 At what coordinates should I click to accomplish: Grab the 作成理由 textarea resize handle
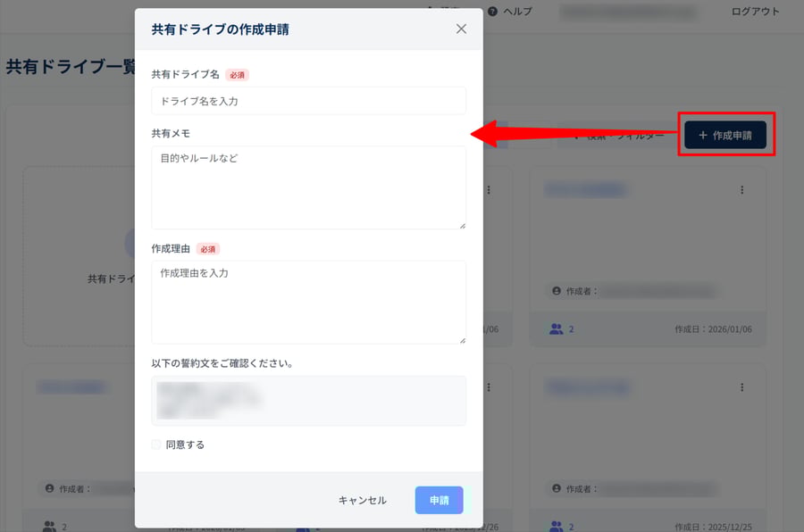pyautogui.click(x=462, y=339)
